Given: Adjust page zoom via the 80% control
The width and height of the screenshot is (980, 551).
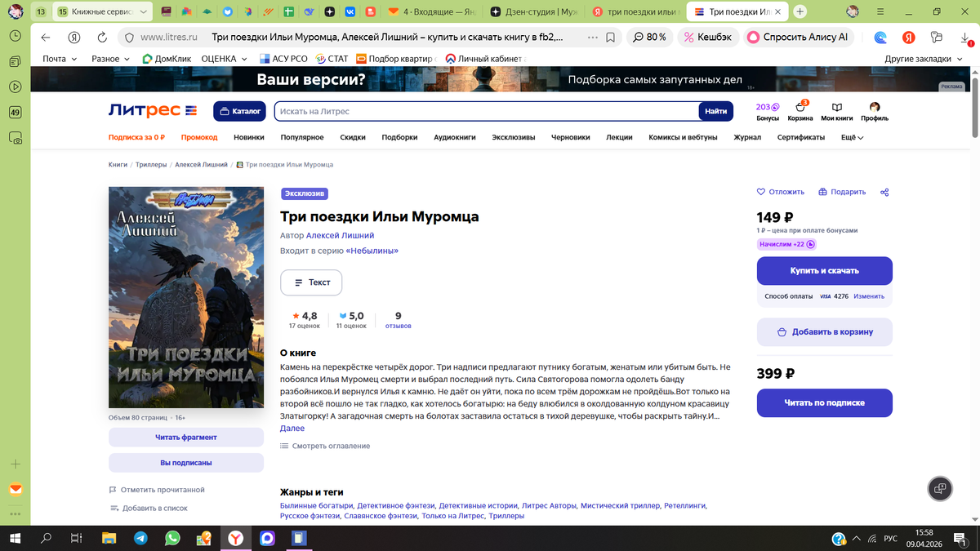Looking at the screenshot, I should [650, 37].
